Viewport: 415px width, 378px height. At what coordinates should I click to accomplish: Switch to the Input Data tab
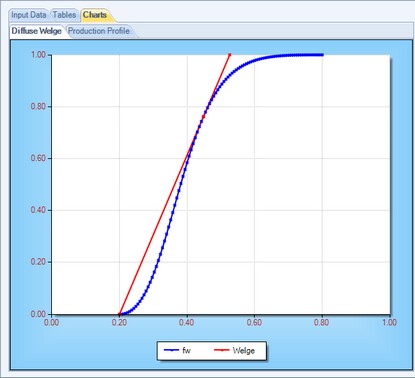coord(29,15)
